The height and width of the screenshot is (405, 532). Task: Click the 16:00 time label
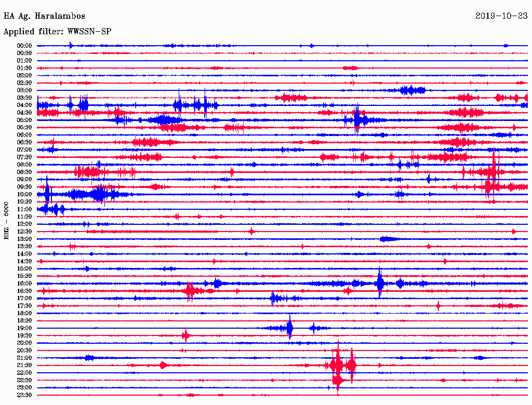coord(24,283)
